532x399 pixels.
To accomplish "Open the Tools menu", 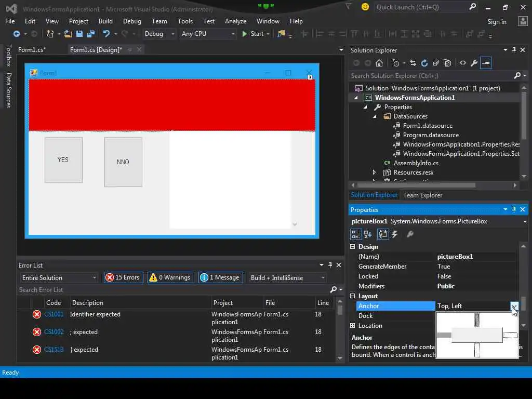I will coord(185,21).
